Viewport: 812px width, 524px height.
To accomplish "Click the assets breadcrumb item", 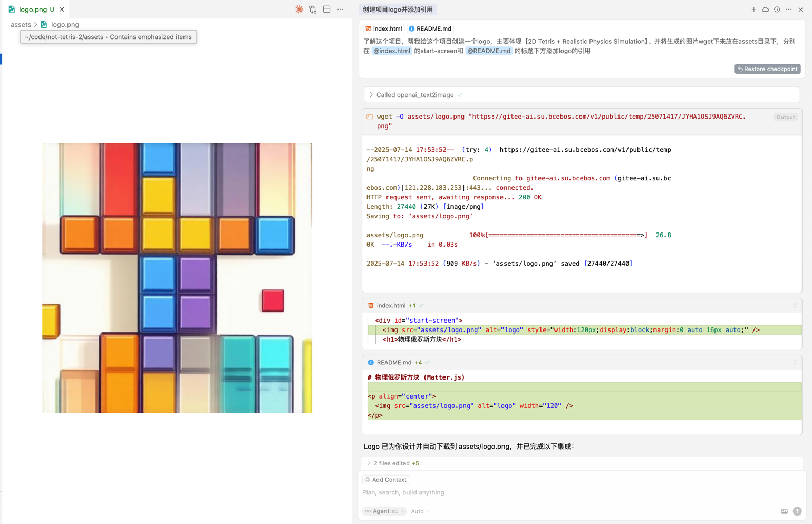I will point(21,25).
